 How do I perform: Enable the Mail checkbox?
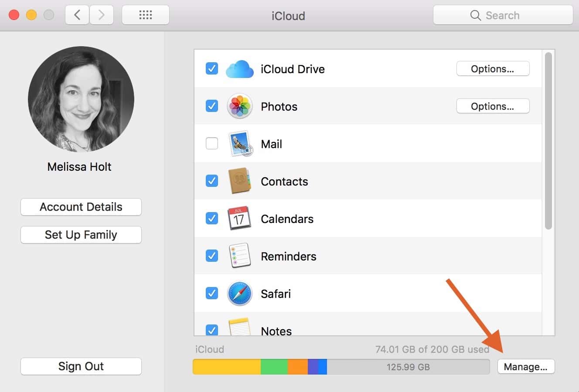[x=212, y=143]
